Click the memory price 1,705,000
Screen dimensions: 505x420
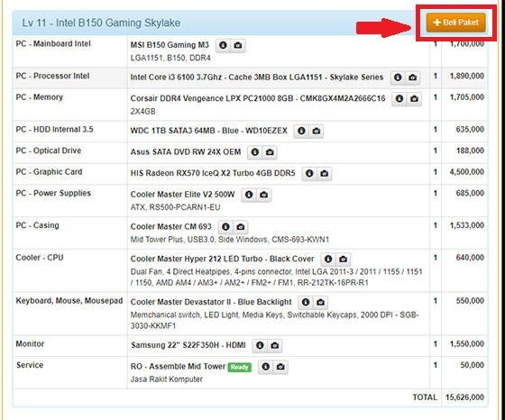tap(467, 97)
